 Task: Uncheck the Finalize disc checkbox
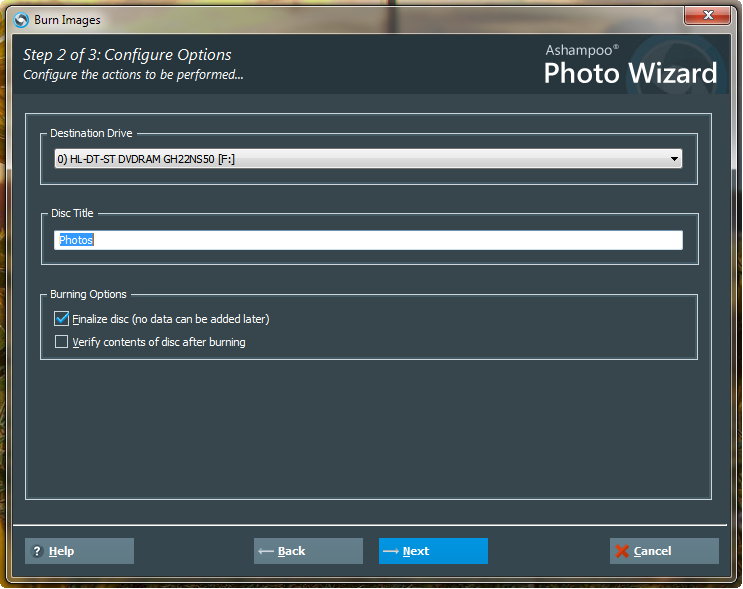click(x=62, y=319)
